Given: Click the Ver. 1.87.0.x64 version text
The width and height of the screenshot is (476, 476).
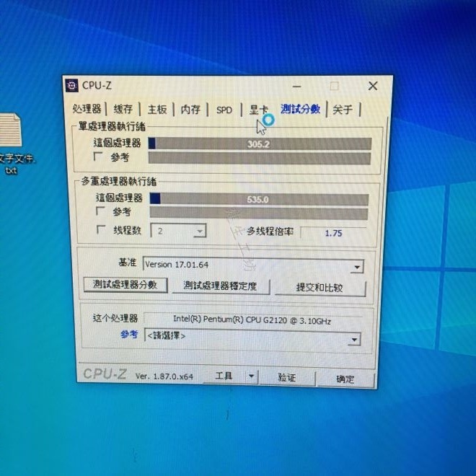Looking at the screenshot, I should (164, 376).
